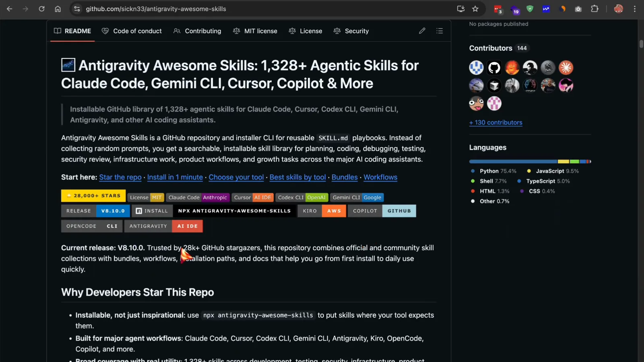This screenshot has height=362, width=644.
Task: Open 'Best skills by tool' link
Action: [x=297, y=177]
